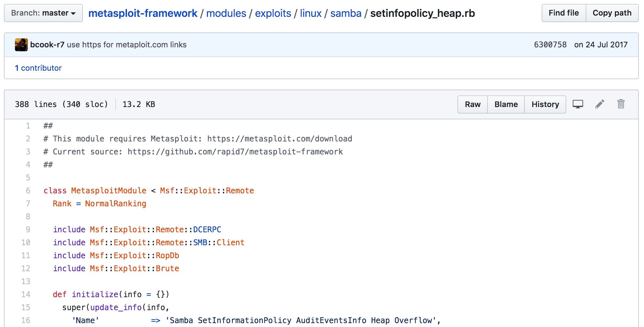644x327 pixels.
Task: Click the Find file button
Action: coord(564,13)
